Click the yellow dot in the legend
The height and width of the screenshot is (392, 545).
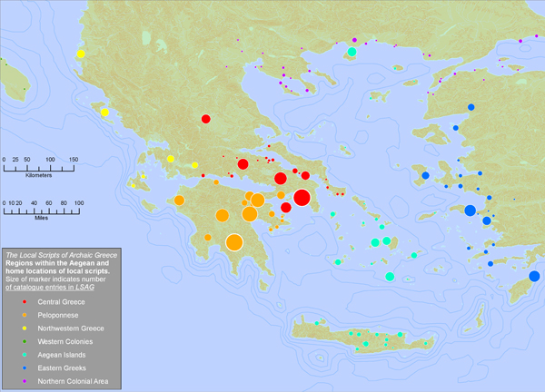(25, 328)
